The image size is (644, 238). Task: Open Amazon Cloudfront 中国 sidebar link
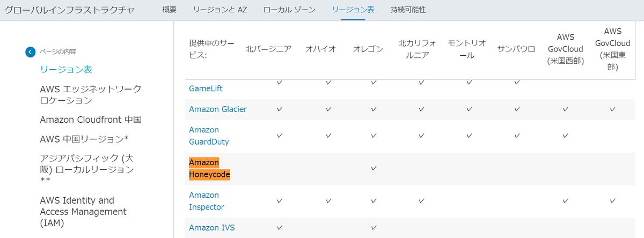91,119
